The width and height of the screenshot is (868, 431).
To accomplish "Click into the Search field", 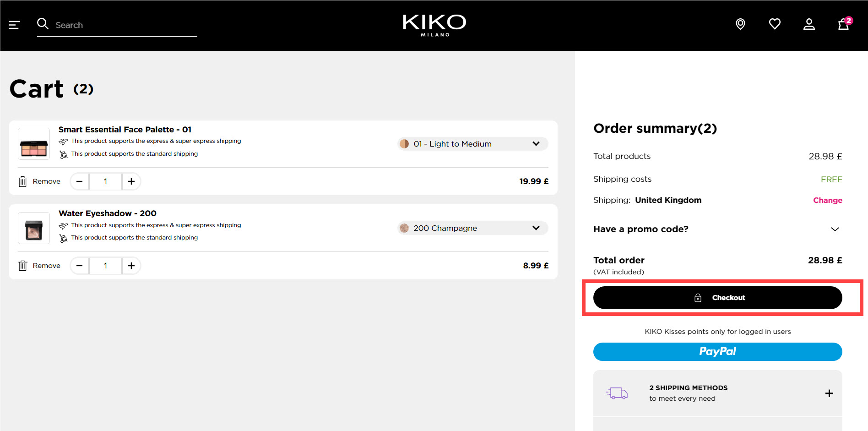I will click(124, 25).
